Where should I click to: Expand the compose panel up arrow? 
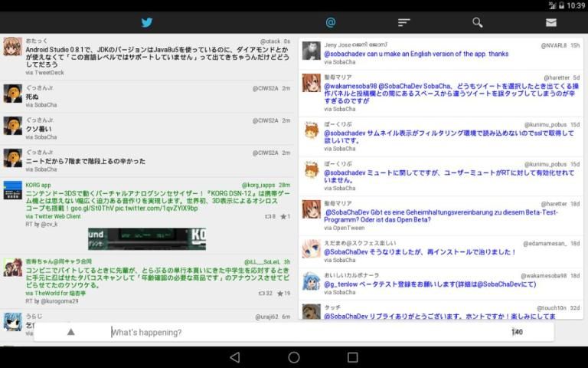(x=70, y=332)
